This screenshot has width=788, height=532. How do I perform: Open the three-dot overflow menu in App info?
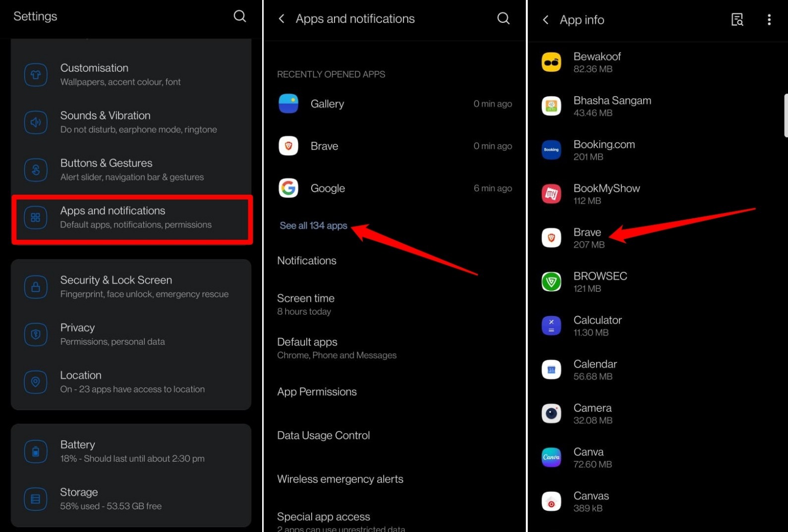[x=769, y=20]
